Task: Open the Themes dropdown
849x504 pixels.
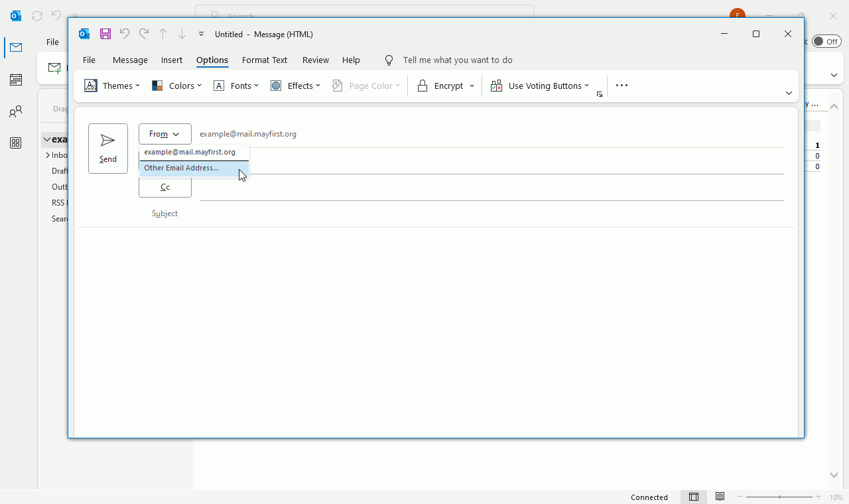Action: 112,86
